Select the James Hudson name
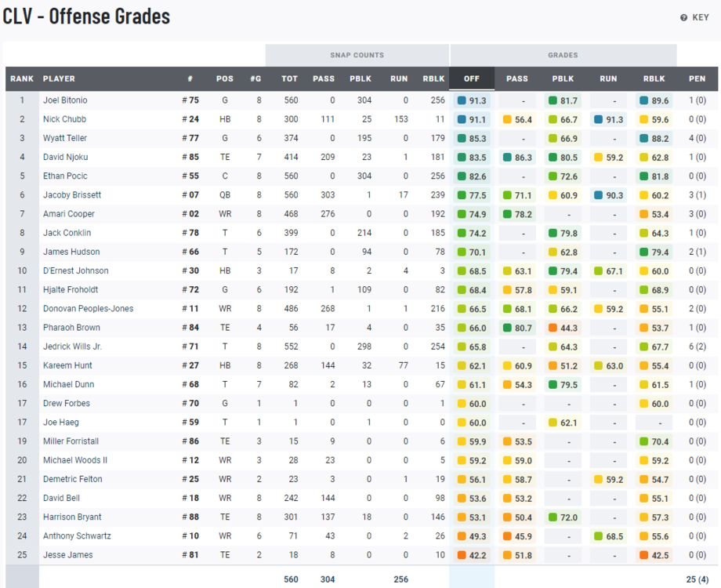 71,252
